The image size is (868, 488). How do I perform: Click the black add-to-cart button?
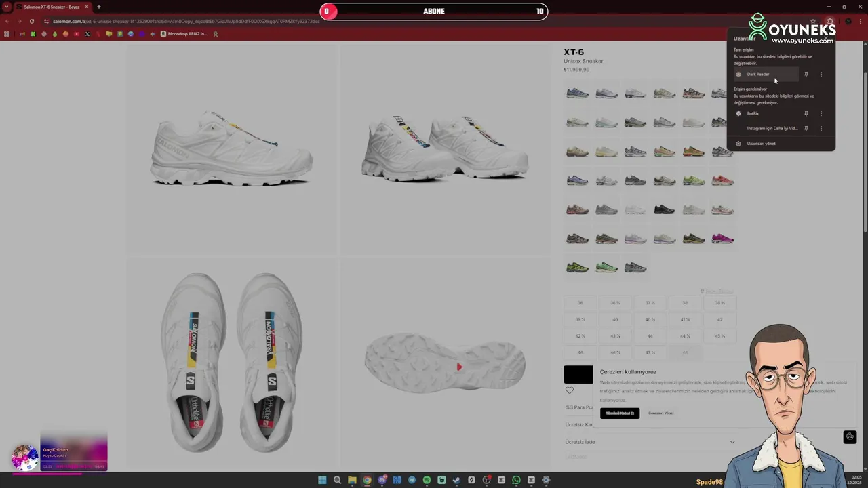pyautogui.click(x=578, y=375)
